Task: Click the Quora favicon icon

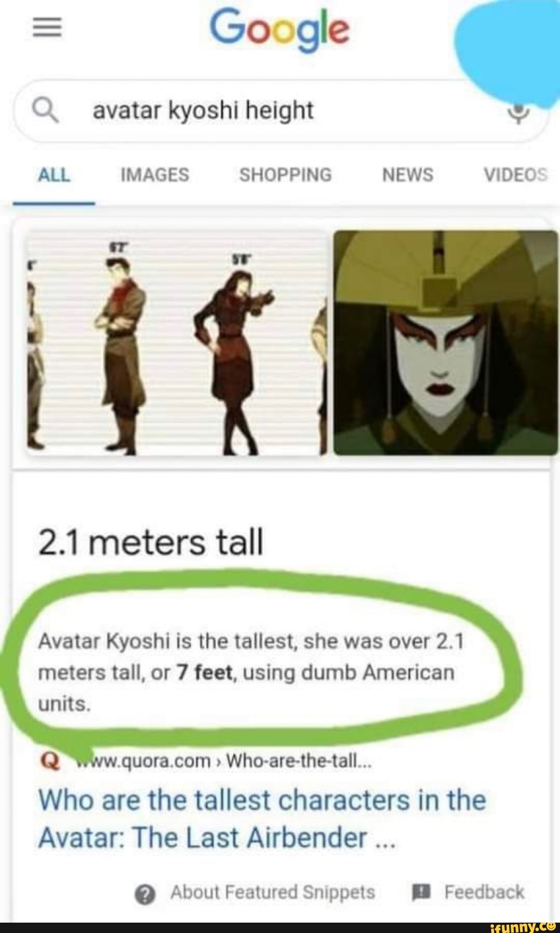Action: tap(50, 761)
